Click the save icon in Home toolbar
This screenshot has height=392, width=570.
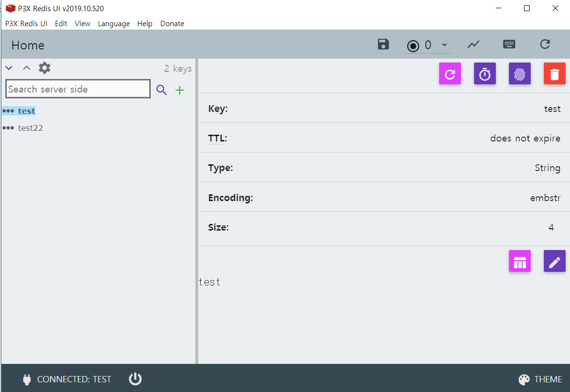[x=383, y=44]
